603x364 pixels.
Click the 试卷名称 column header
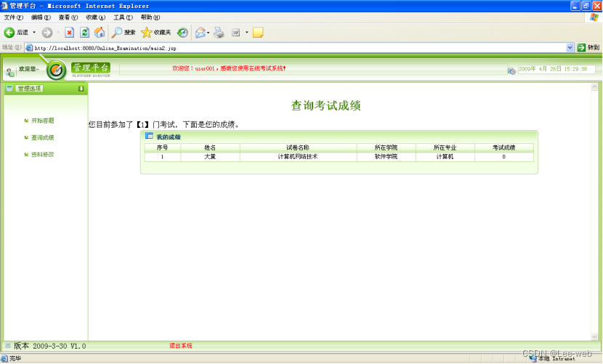tap(298, 147)
